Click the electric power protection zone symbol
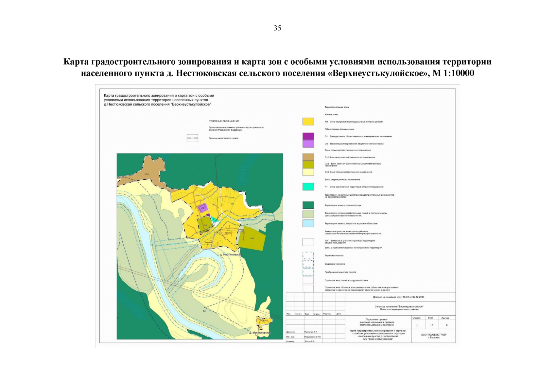Image resolution: width=555 pixels, height=392 pixels. (308, 288)
